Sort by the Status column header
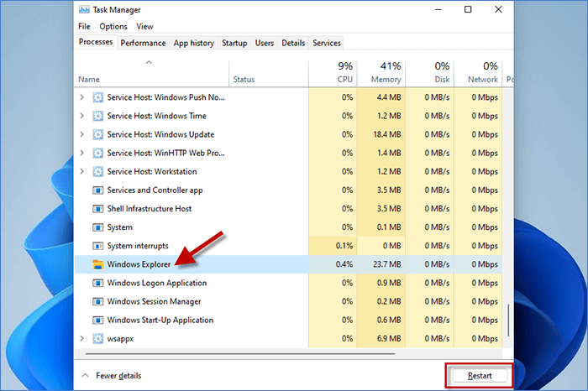The image size is (588, 391). [x=269, y=73]
